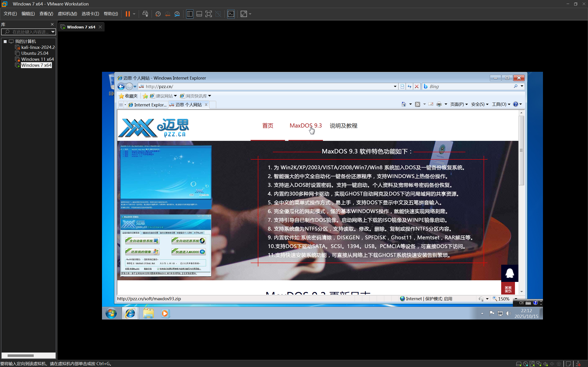588x367 pixels.
Task: Toggle the console view button
Action: coord(231,14)
